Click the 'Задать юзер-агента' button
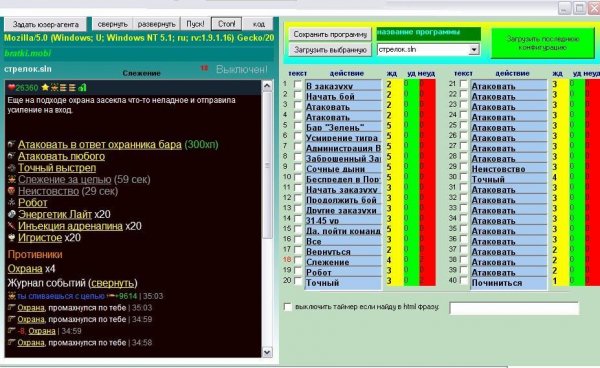This screenshot has width=600, height=368. (46, 24)
